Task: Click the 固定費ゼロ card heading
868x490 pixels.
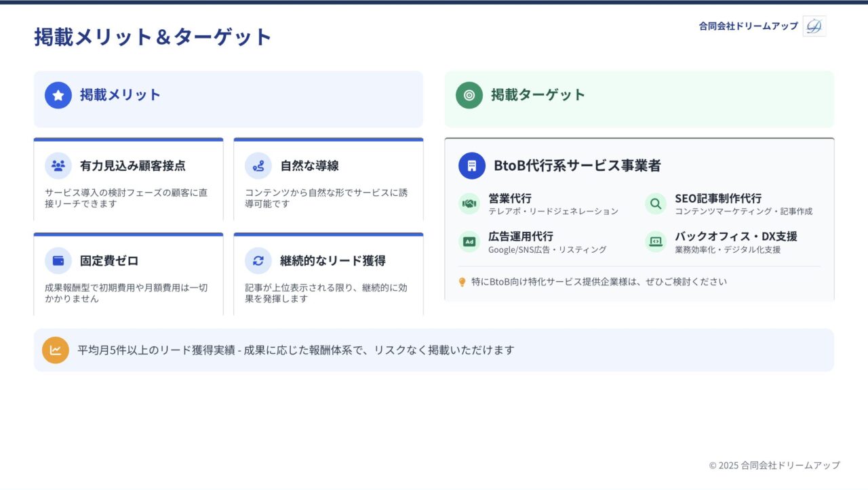Action: [109, 261]
